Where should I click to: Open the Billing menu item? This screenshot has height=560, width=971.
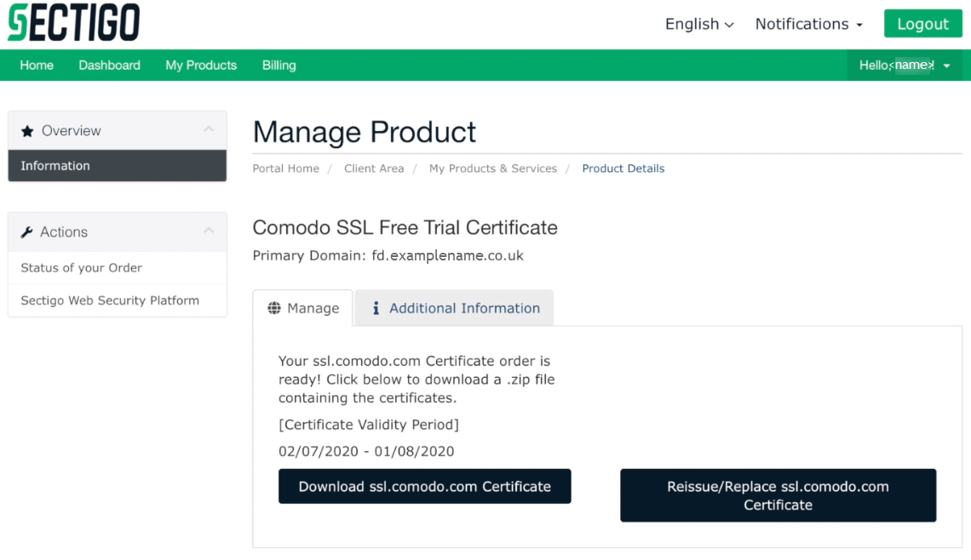pos(279,66)
